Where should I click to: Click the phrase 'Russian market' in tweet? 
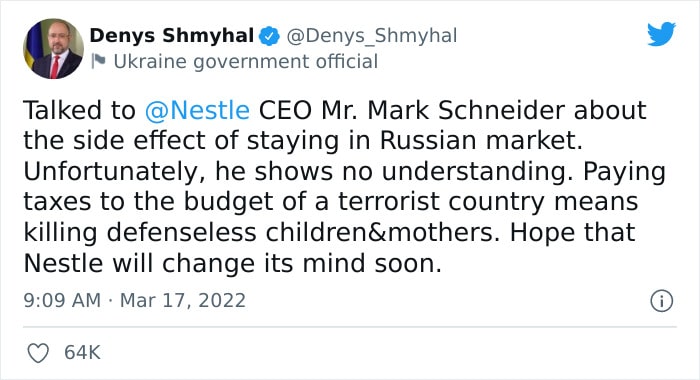pyautogui.click(x=481, y=141)
